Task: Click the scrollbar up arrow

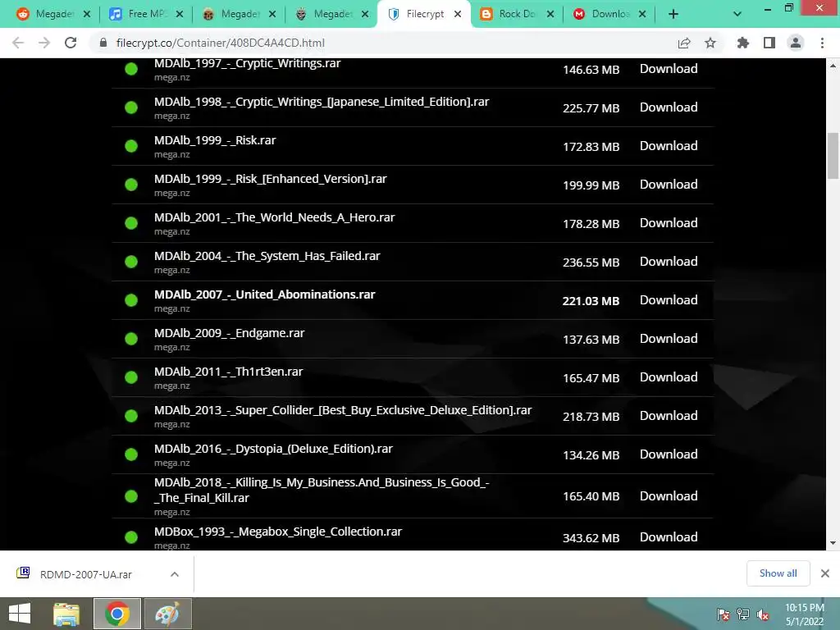Action: click(x=833, y=66)
